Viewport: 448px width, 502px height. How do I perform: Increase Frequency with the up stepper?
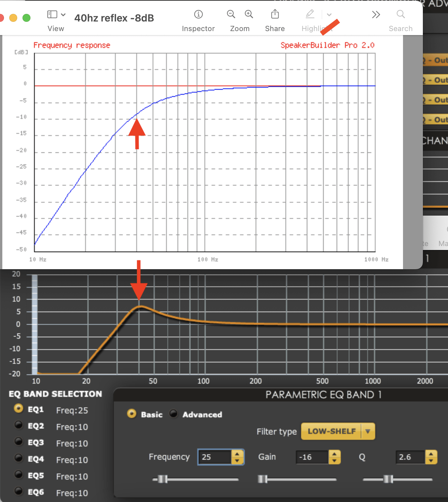click(x=237, y=454)
